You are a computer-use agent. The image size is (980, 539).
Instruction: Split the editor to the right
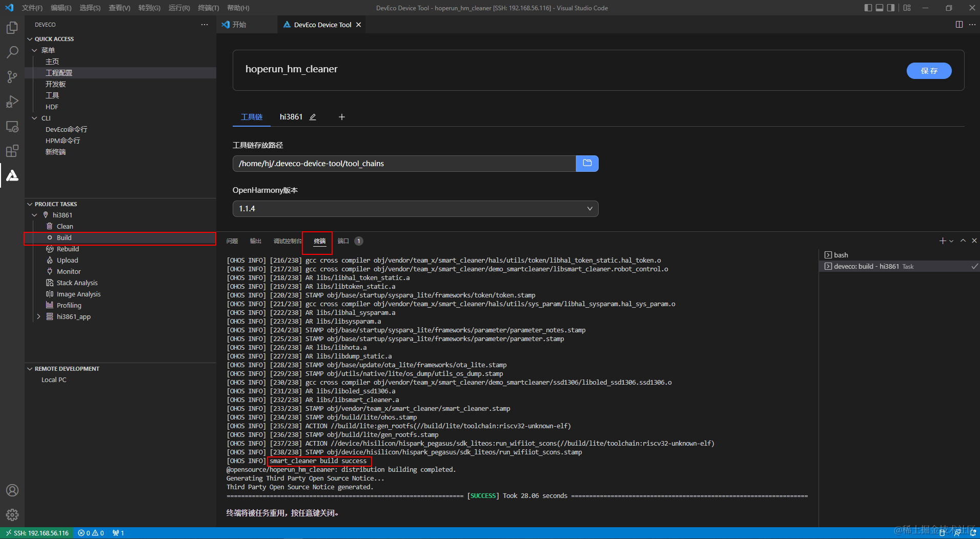(959, 25)
